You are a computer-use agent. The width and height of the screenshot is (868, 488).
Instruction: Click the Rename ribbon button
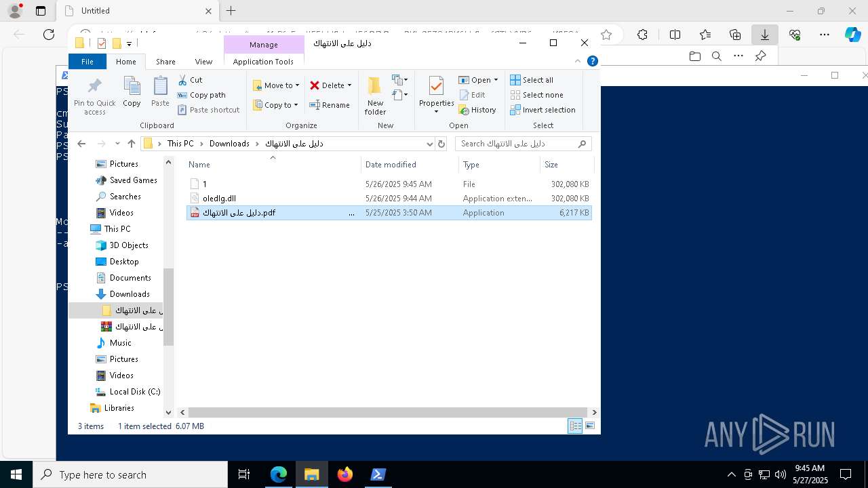(330, 105)
